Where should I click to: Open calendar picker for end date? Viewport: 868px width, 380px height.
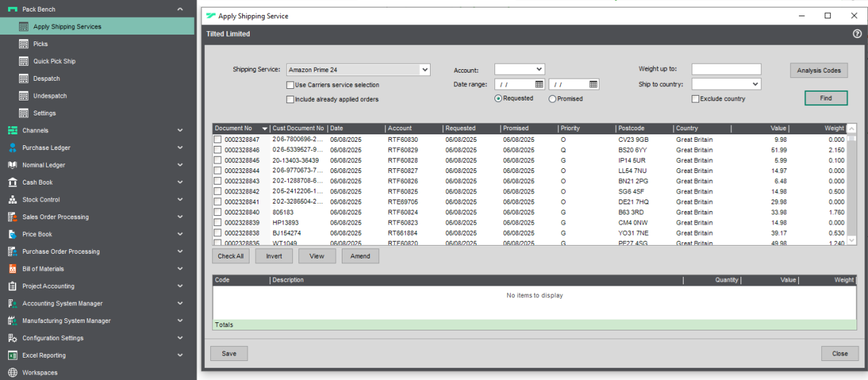pyautogui.click(x=593, y=84)
